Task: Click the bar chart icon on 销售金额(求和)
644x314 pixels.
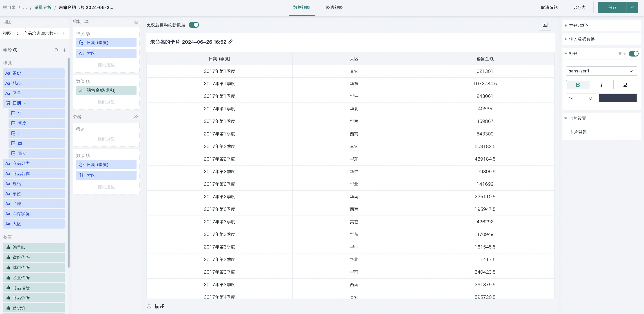Action: pyautogui.click(x=81, y=90)
